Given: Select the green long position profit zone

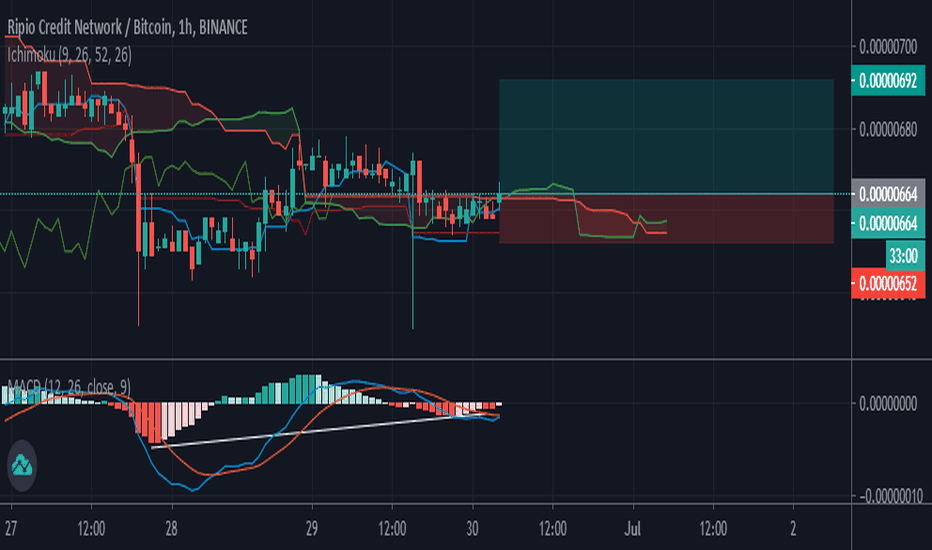Looking at the screenshot, I should click(x=666, y=137).
